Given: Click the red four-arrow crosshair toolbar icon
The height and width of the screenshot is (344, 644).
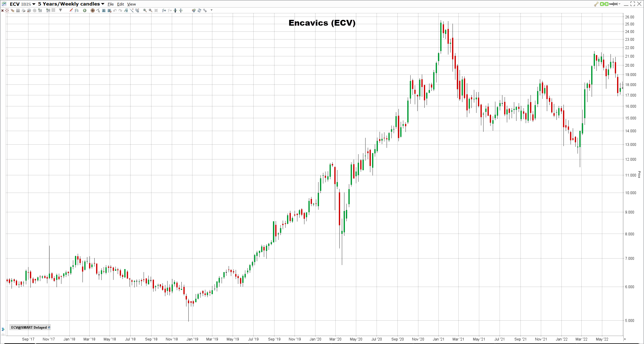Looking at the screenshot, I should click(7, 10).
